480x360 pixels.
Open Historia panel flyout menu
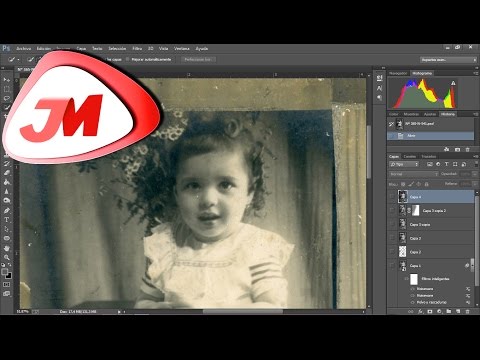(x=475, y=114)
